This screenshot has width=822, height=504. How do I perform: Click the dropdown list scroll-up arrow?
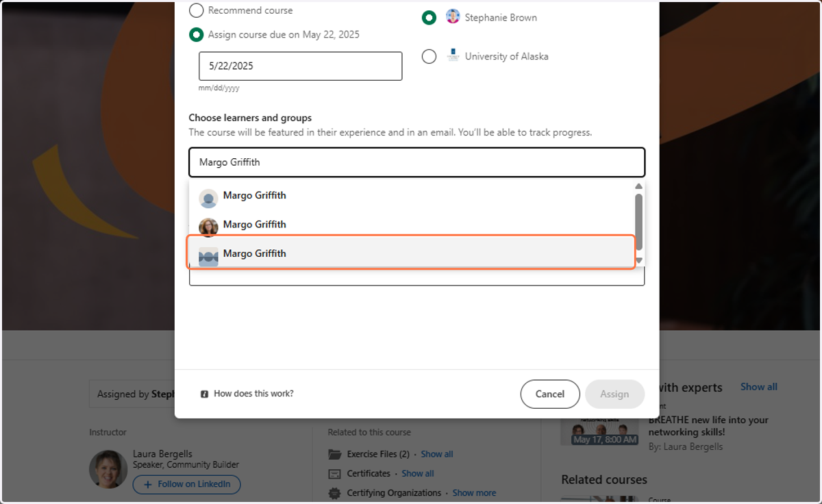click(x=638, y=186)
